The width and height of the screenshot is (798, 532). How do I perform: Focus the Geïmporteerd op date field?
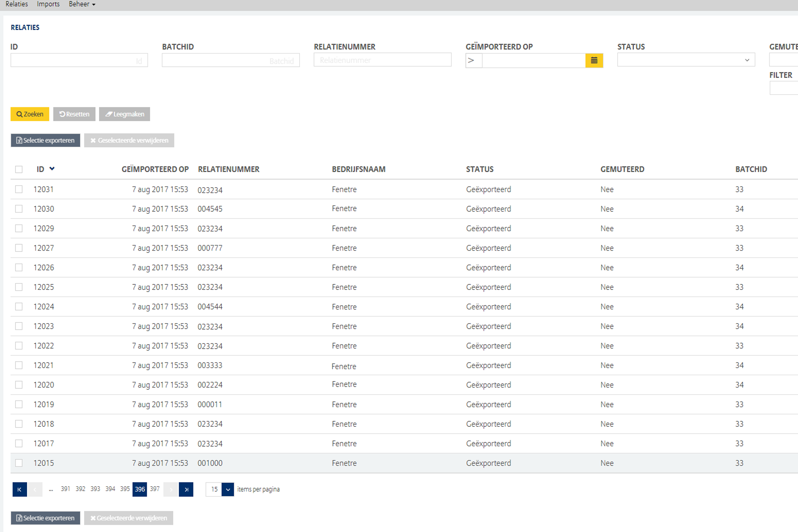click(x=534, y=60)
